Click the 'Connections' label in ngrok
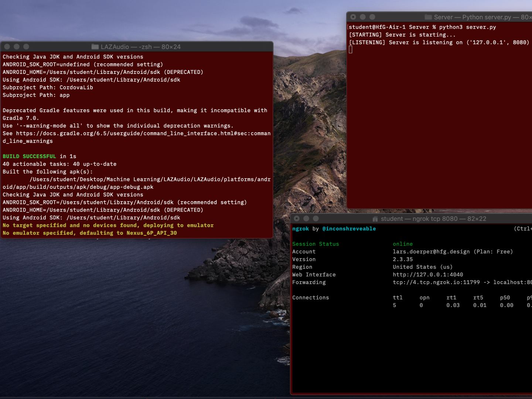The image size is (532, 399). (x=311, y=297)
